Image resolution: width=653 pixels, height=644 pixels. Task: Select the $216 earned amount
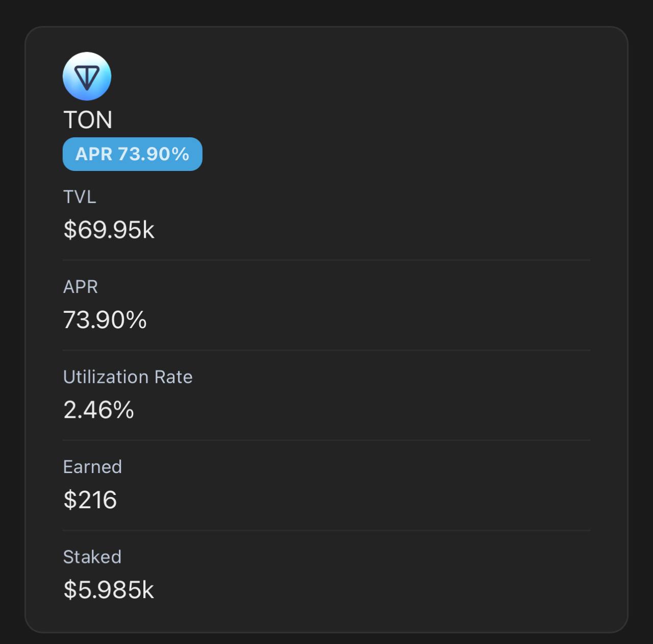[x=90, y=500]
